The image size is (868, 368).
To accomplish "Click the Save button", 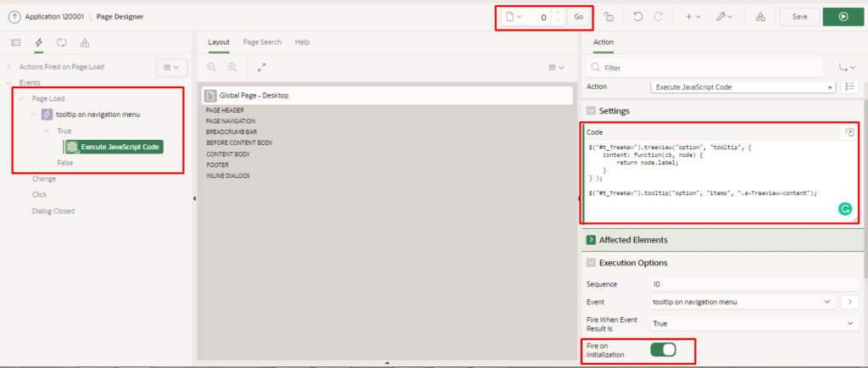I will pos(799,16).
